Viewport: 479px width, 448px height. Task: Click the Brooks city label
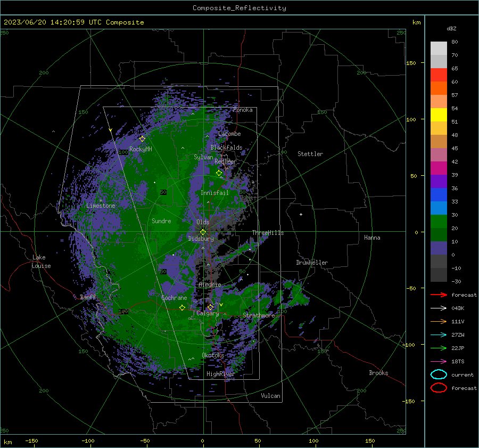coord(378,373)
